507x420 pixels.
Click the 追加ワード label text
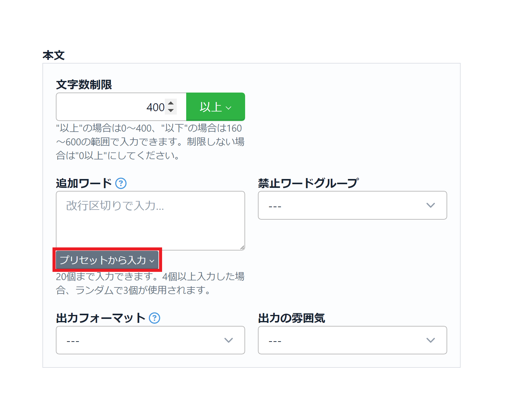(x=84, y=183)
